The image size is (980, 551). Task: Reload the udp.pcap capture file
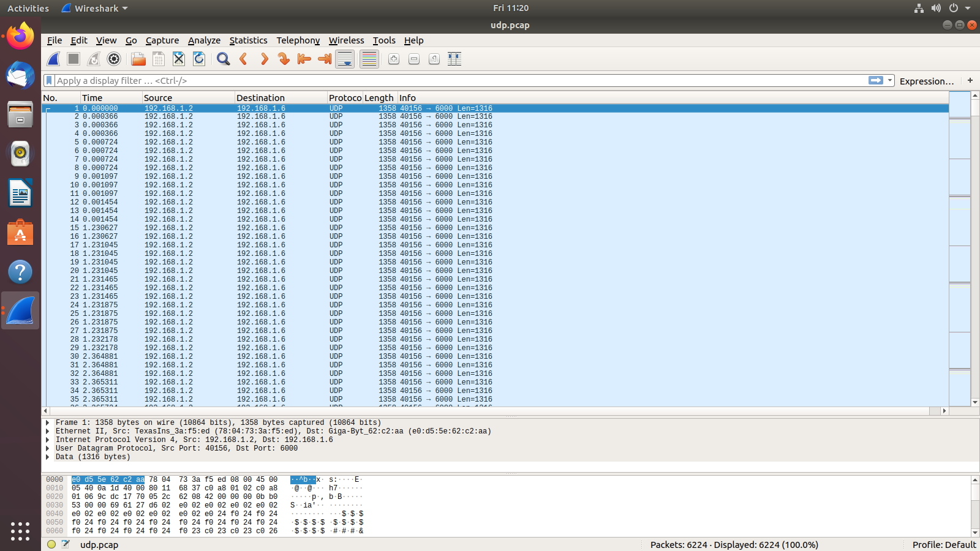pyautogui.click(x=198, y=59)
